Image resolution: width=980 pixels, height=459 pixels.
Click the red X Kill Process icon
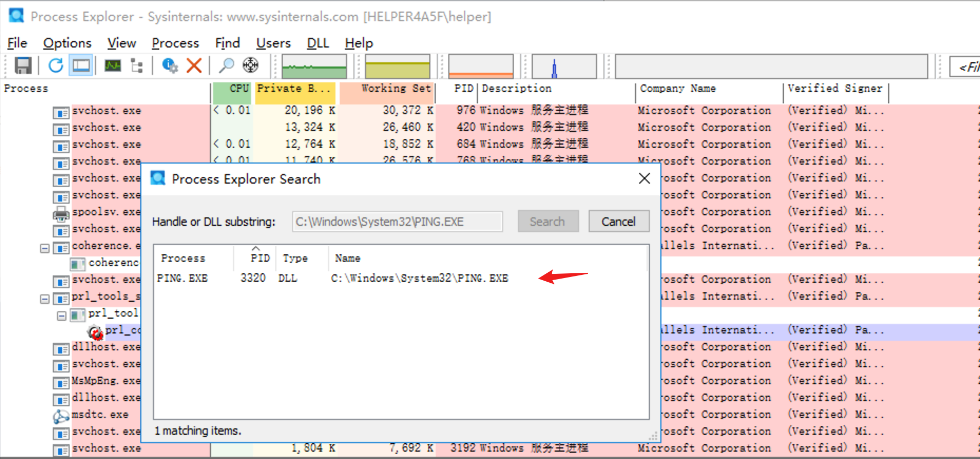(x=194, y=66)
